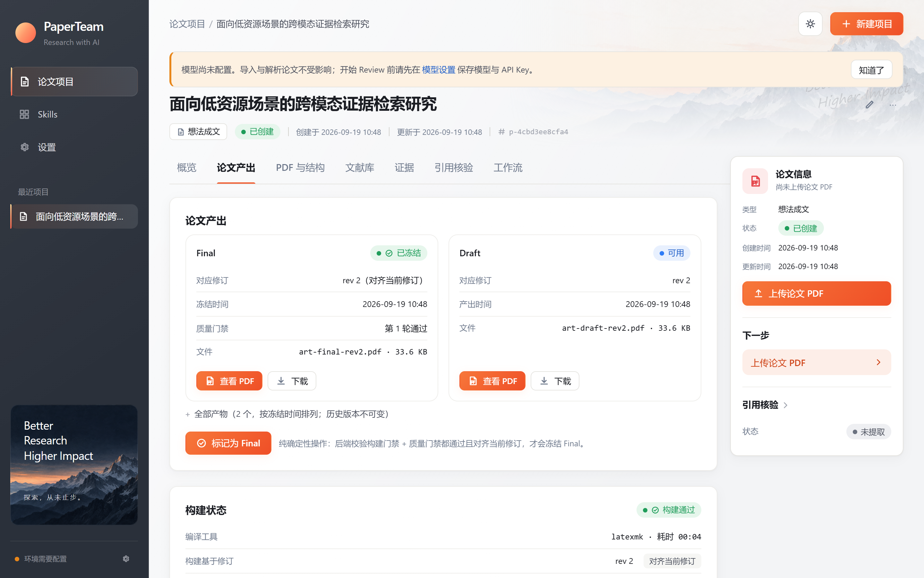Toggle the light/dark theme sun icon
Screen dimensions: 924x578
(x=810, y=24)
